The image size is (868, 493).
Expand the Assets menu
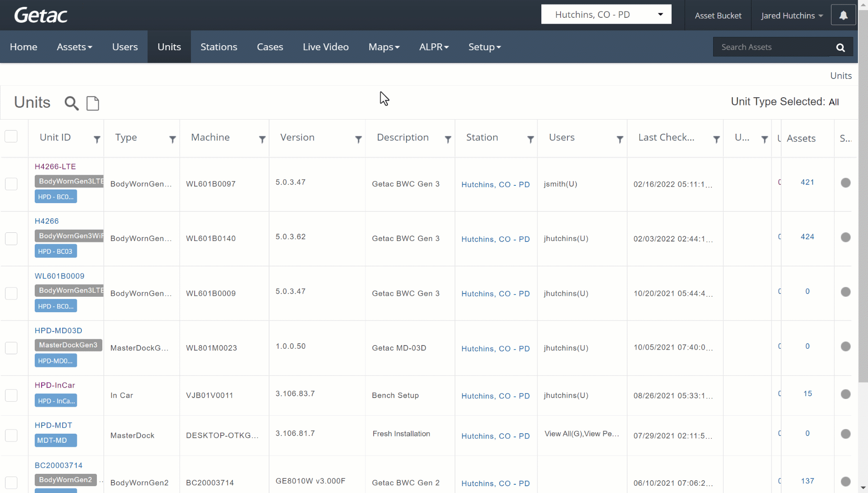pyautogui.click(x=74, y=47)
